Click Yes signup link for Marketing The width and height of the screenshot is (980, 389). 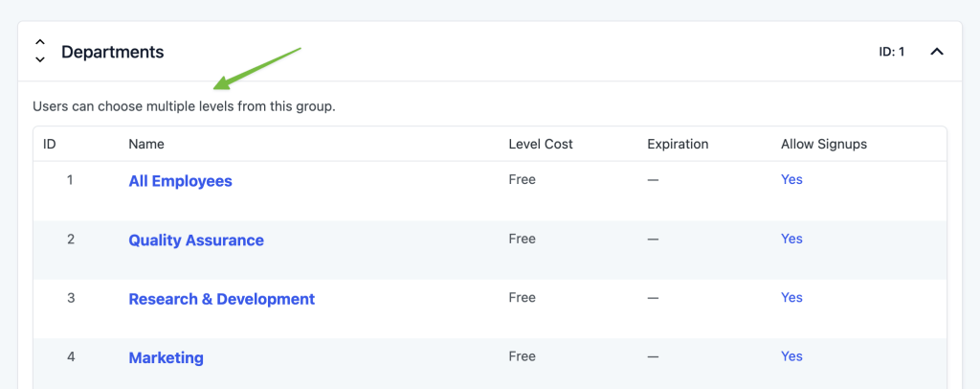coord(791,355)
